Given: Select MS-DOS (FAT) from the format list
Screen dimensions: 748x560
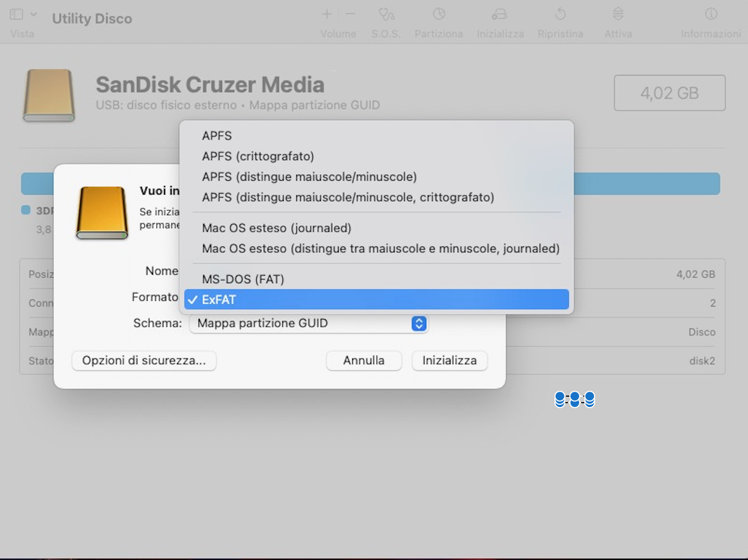Looking at the screenshot, I should [x=243, y=279].
